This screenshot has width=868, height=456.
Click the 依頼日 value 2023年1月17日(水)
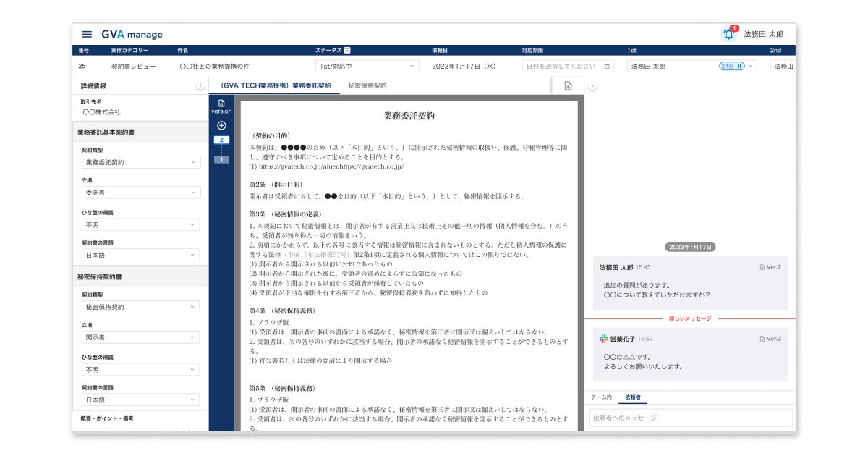[464, 66]
